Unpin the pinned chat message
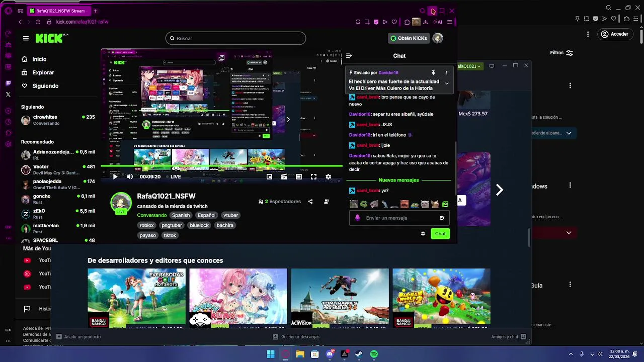Screen dimensions: 644x362 coord(433,73)
